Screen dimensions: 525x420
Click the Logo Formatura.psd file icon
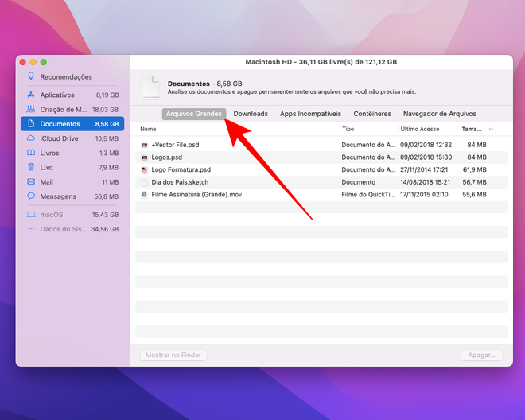coord(144,169)
